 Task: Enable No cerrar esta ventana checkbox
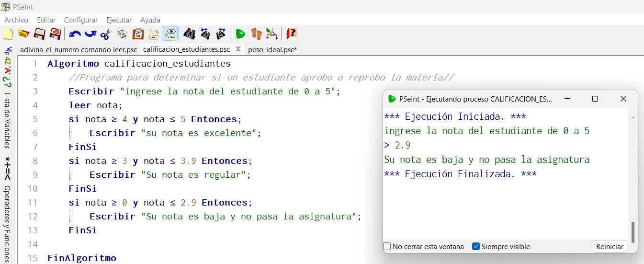(x=387, y=247)
